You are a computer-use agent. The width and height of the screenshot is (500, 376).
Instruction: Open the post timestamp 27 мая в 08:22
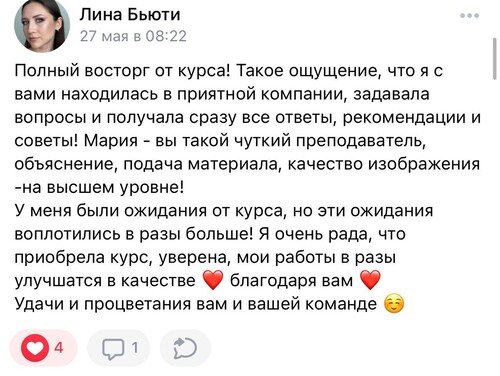coord(133,36)
